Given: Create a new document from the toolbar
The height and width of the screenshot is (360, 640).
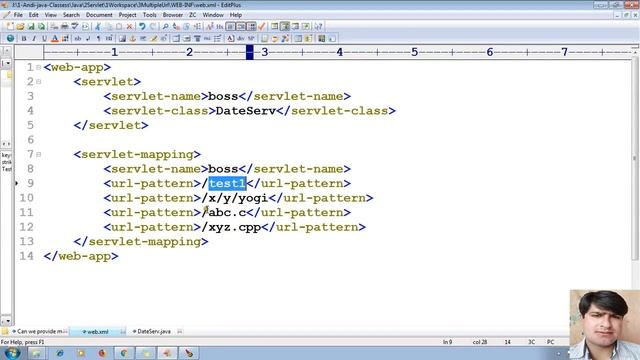Looking at the screenshot, I should (x=10, y=26).
